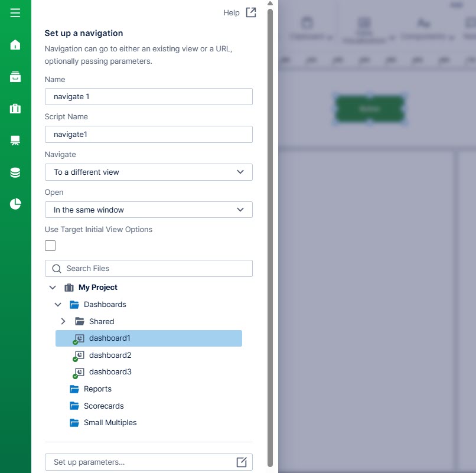The height and width of the screenshot is (473, 476).
Task: Select dashboard2 in the file tree
Action: (110, 355)
